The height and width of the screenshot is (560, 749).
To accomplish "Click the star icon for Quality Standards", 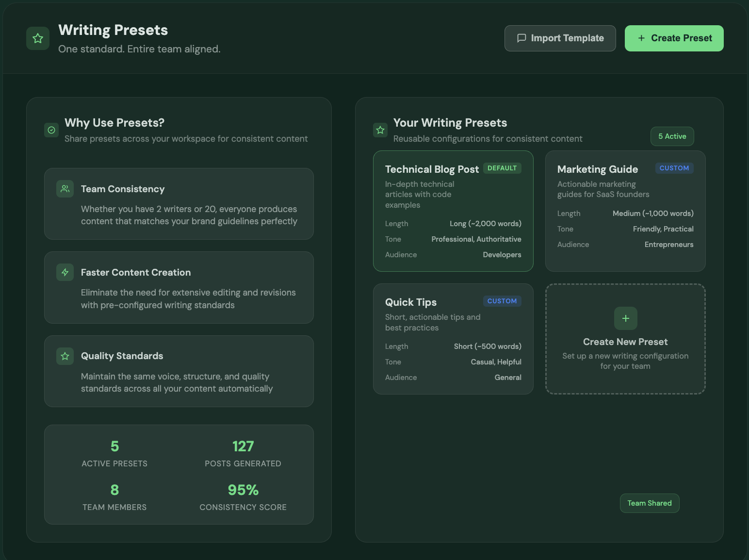I will coord(65,356).
